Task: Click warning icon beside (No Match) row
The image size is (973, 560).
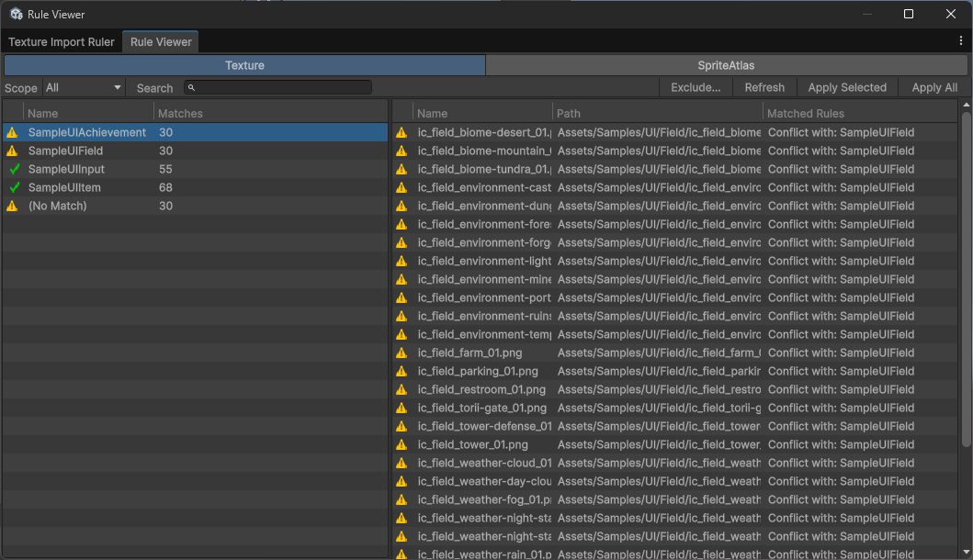Action: [x=12, y=206]
